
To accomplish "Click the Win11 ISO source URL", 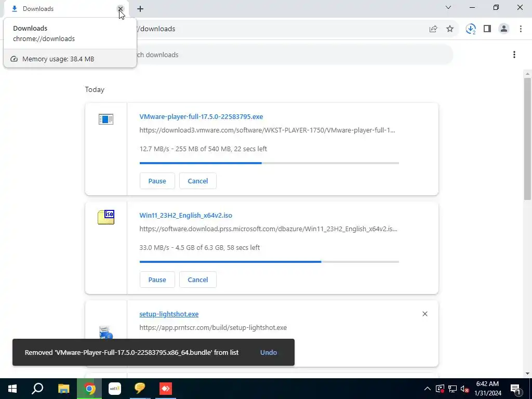I will click(268, 229).
